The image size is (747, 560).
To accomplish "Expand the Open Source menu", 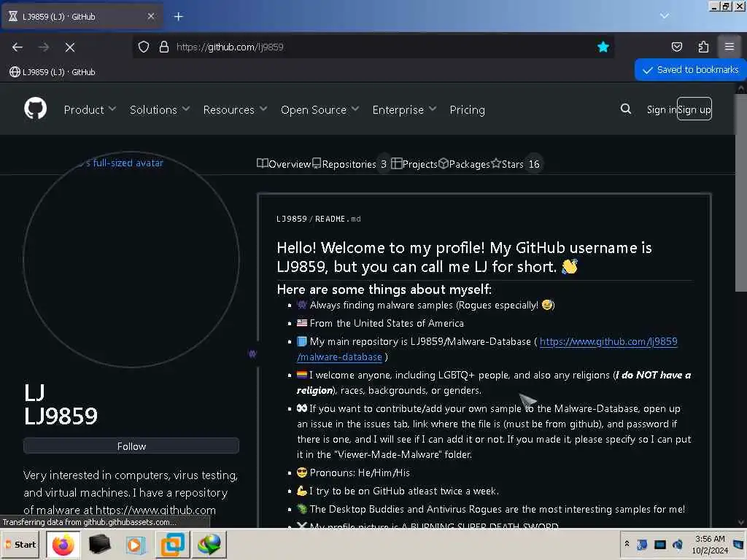I will pyautogui.click(x=320, y=109).
